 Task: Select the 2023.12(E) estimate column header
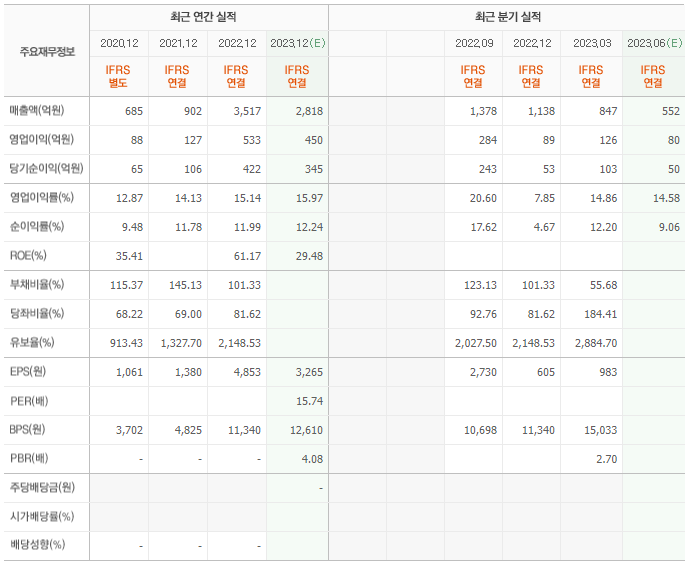point(297,43)
